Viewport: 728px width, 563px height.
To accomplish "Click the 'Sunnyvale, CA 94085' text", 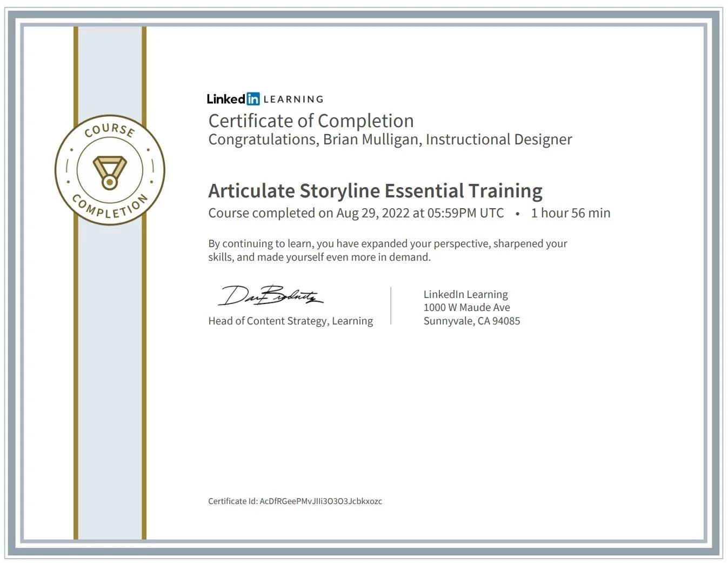I will [472, 321].
